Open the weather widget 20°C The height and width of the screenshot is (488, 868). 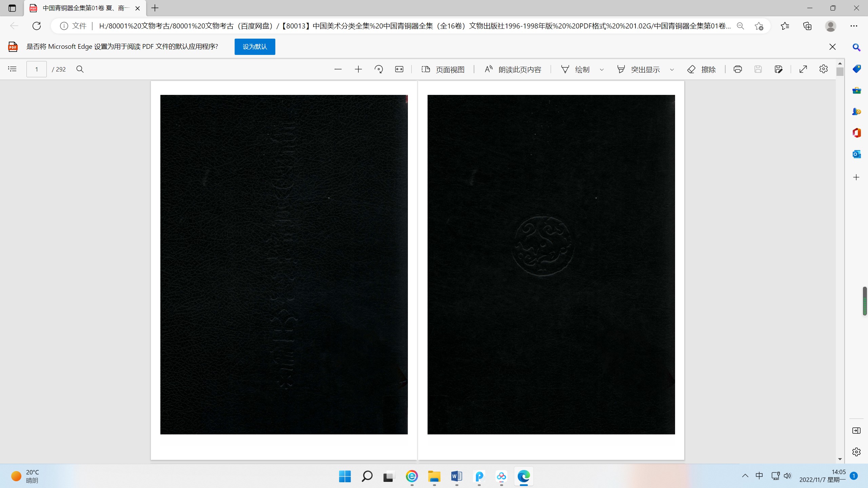tap(25, 476)
